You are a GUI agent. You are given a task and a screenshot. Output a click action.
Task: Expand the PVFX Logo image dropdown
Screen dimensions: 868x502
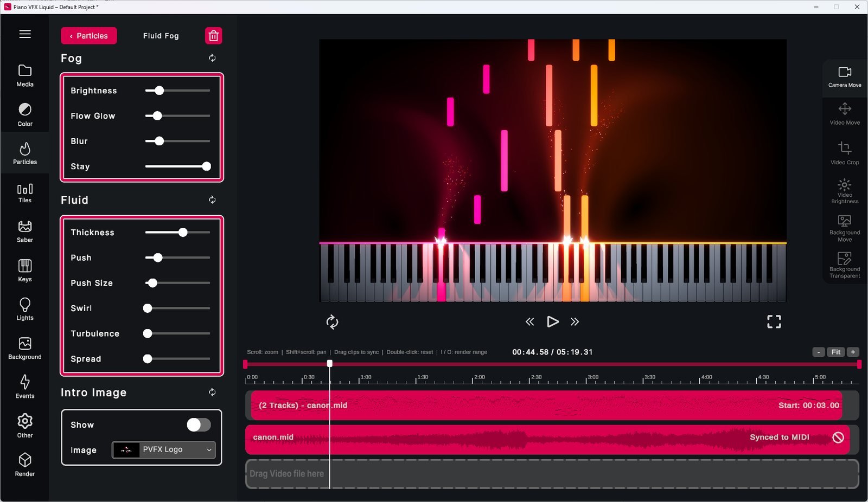tap(164, 449)
